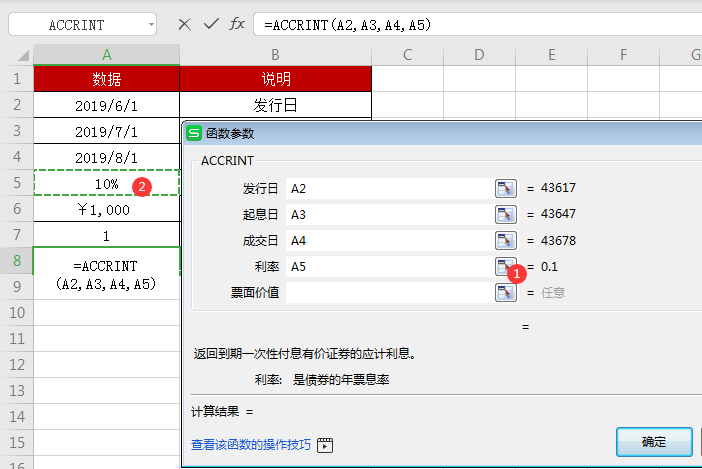Cancel formula entry with X icon
Image resolution: width=702 pixels, height=469 pixels.
[184, 24]
